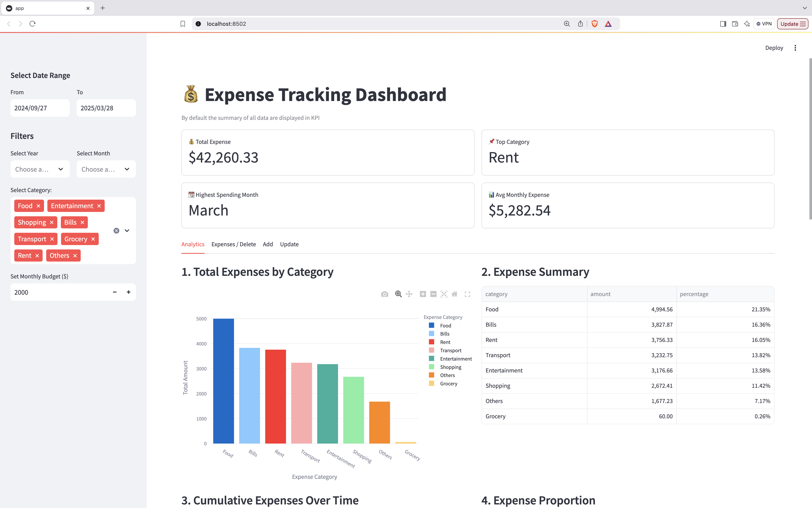Viewport: 812px width, 508px height.
Task: Sort table by category column header
Action: (534, 294)
